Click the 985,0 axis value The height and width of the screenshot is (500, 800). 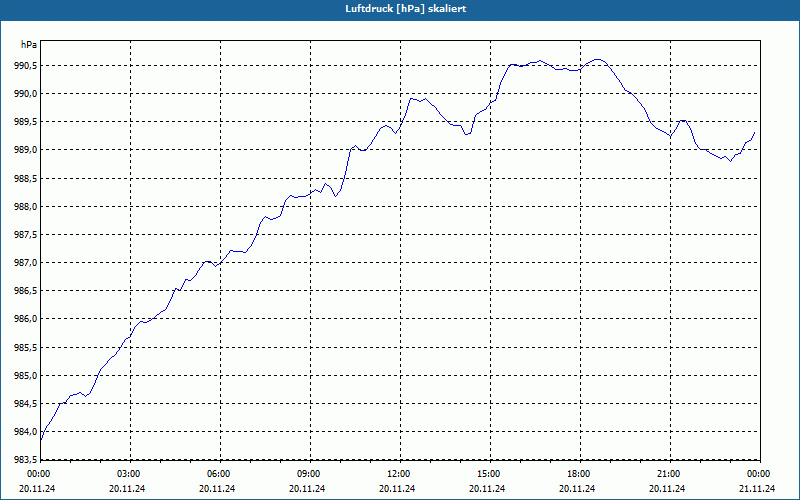click(x=24, y=376)
